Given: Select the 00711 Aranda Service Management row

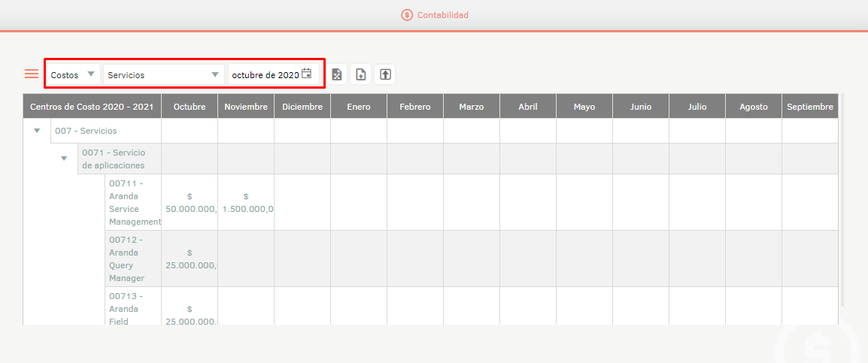Looking at the screenshot, I should pyautogui.click(x=133, y=202).
